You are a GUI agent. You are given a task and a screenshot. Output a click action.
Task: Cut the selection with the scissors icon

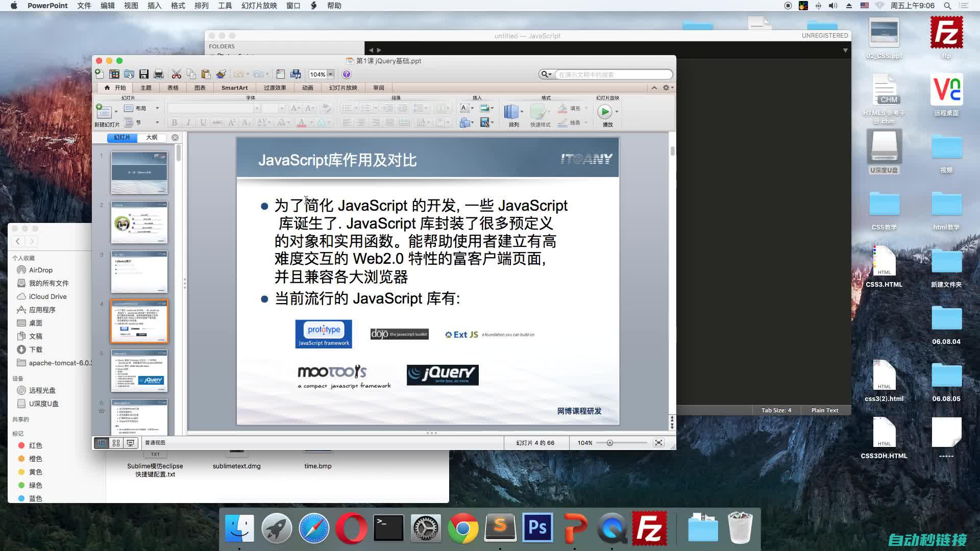coord(177,74)
